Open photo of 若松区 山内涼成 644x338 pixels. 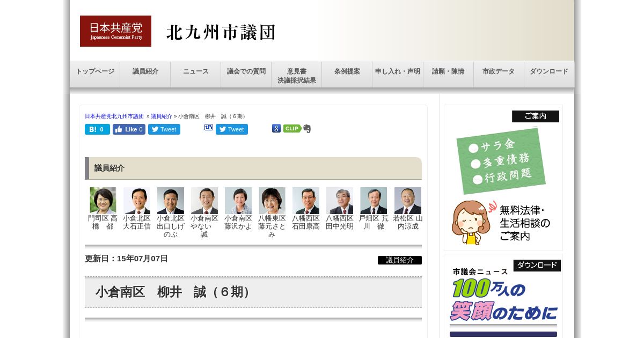coord(408,201)
